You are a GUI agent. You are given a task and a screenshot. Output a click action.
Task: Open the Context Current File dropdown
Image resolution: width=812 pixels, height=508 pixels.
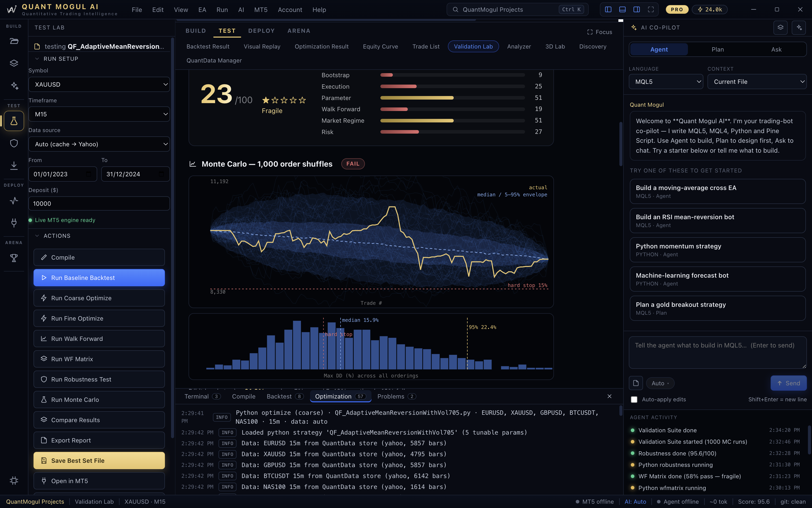[757, 82]
